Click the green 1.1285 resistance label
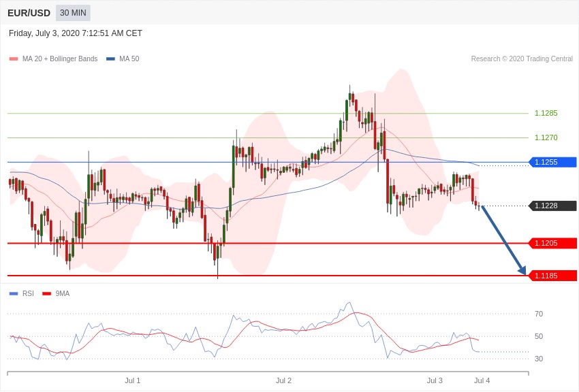Image resolution: width=579 pixels, height=392 pixels. (x=546, y=113)
